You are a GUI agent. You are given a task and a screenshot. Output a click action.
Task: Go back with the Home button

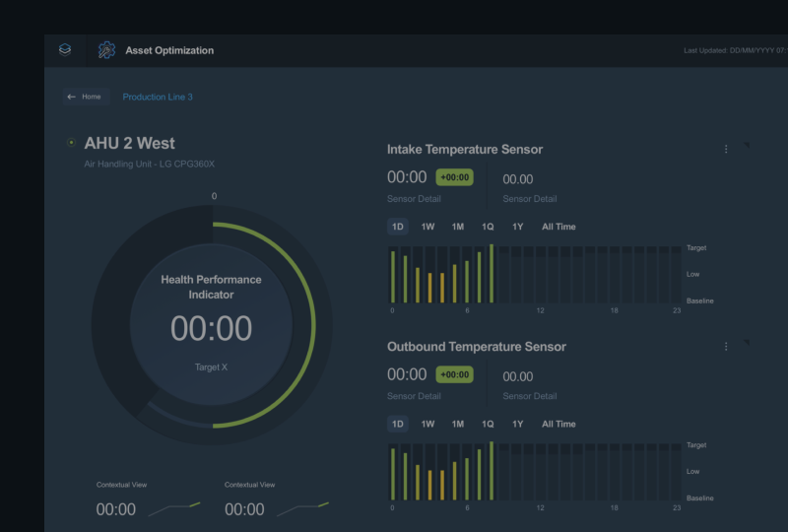(86, 97)
